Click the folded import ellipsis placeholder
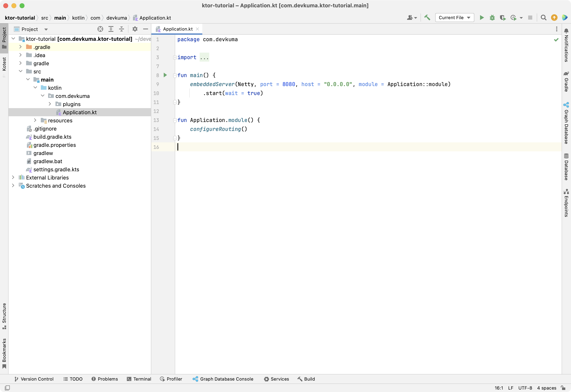Viewport: 571px width, 392px height. pos(204,57)
